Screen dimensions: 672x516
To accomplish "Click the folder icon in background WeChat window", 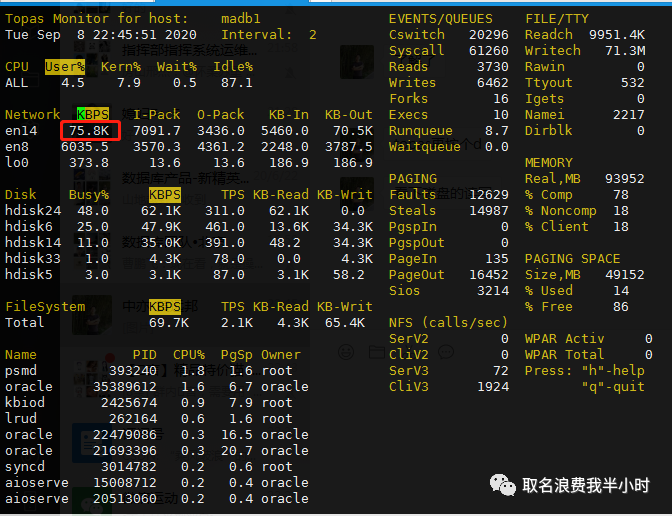I will click(377, 352).
